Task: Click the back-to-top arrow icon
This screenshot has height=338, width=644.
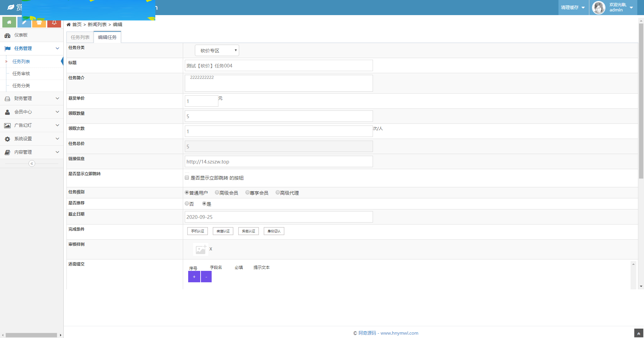Action: pos(639,333)
